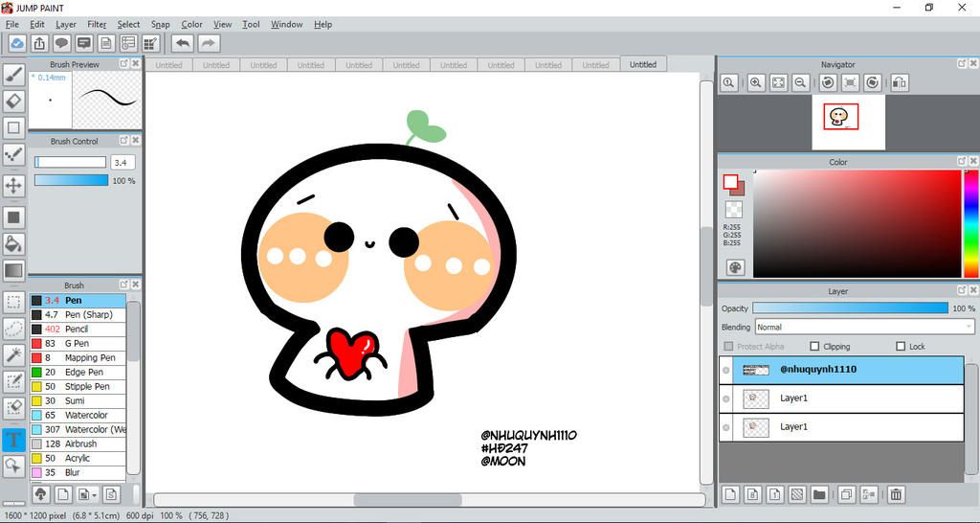Screen dimensions: 980x523
Task: Reset zoom to 100% in Navigator
Action: [728, 82]
